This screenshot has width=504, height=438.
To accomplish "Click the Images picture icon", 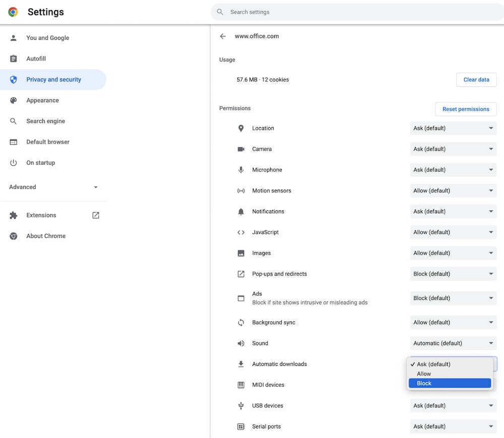I will [241, 253].
